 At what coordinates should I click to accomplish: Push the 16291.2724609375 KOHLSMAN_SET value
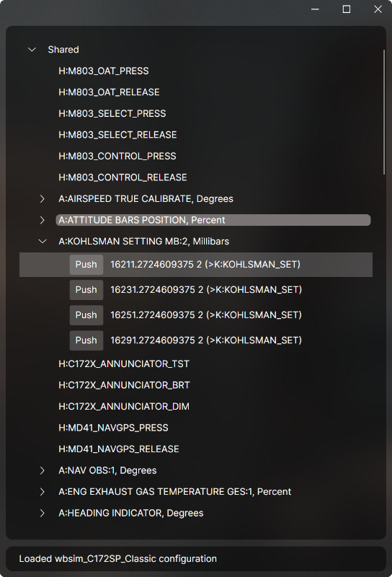(x=86, y=340)
